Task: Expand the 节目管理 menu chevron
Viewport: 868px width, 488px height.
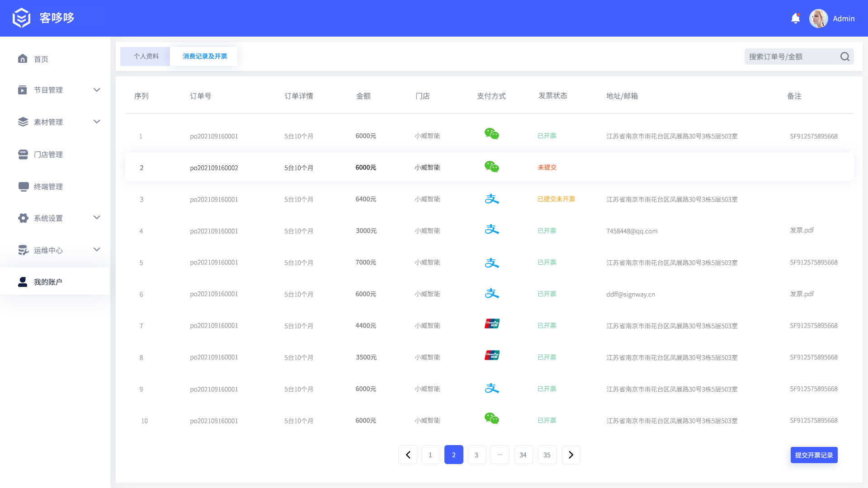Action: click(x=96, y=89)
